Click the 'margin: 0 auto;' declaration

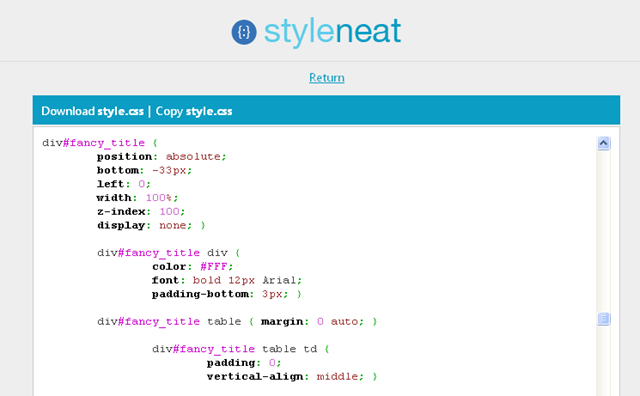click(312, 322)
